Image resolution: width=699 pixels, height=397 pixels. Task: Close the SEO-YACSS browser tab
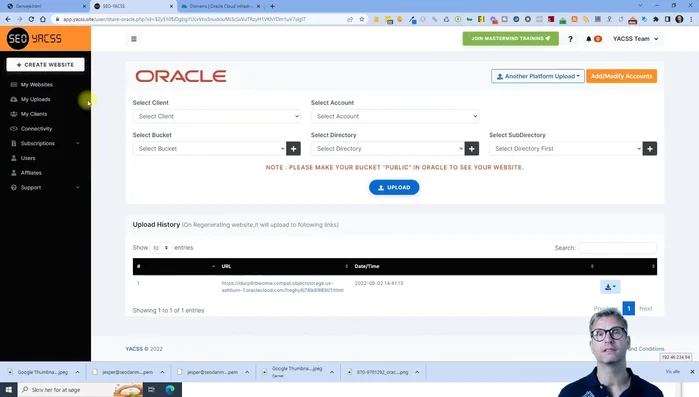point(171,6)
